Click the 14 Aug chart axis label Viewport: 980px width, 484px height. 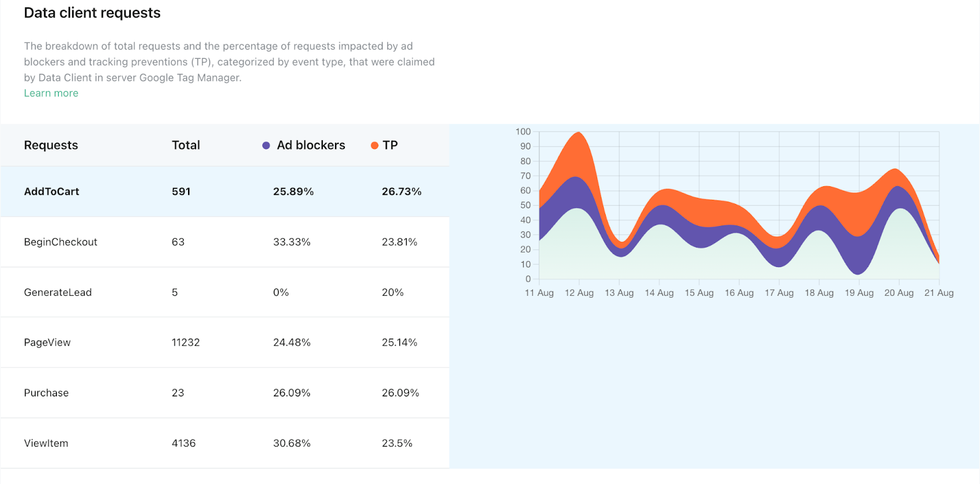click(659, 293)
